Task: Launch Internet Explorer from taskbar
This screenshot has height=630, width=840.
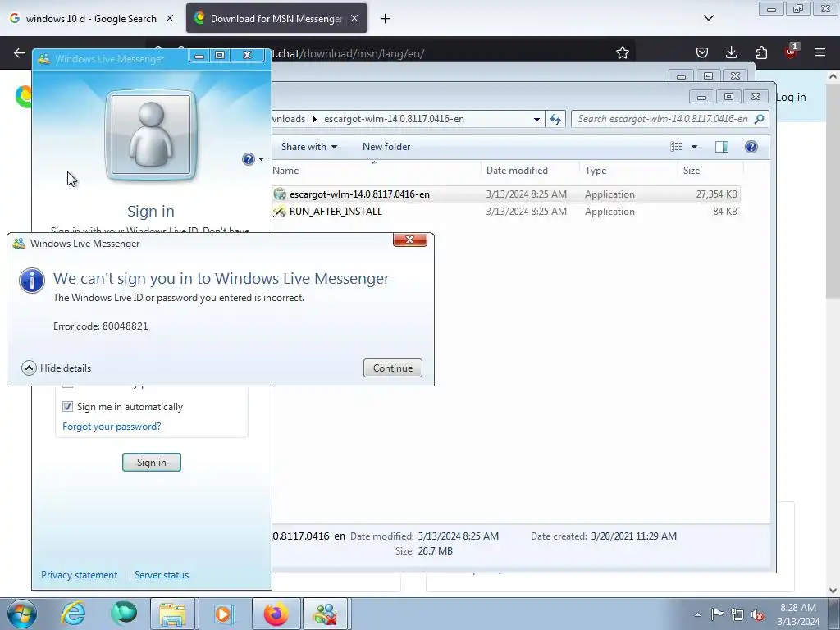Action: (73, 614)
